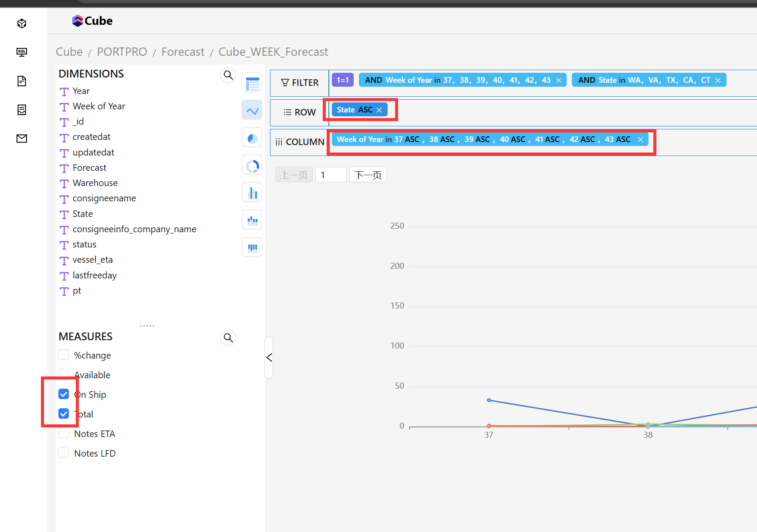Select the createdat dimension

91,137
